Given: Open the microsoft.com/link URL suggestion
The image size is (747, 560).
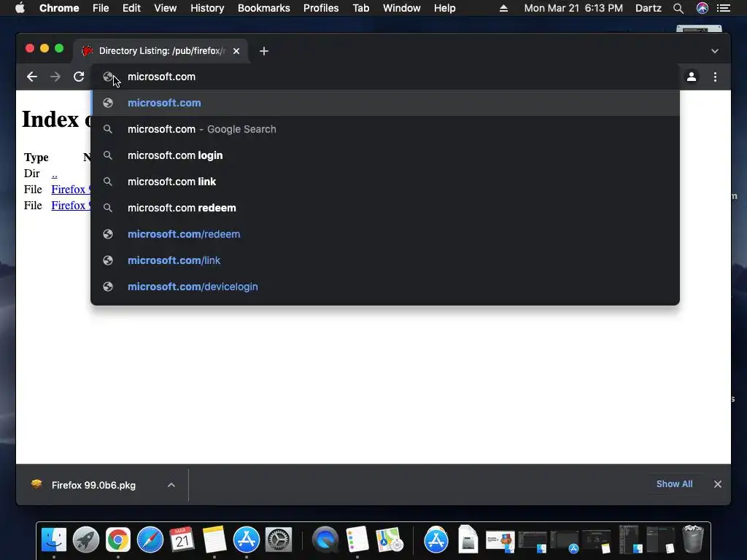Looking at the screenshot, I should coord(385,260).
